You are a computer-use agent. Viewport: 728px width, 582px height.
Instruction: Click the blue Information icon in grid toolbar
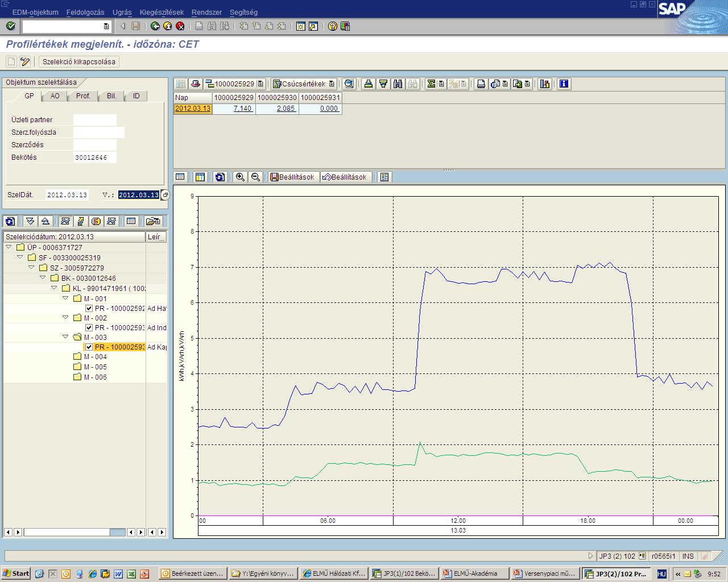click(564, 84)
